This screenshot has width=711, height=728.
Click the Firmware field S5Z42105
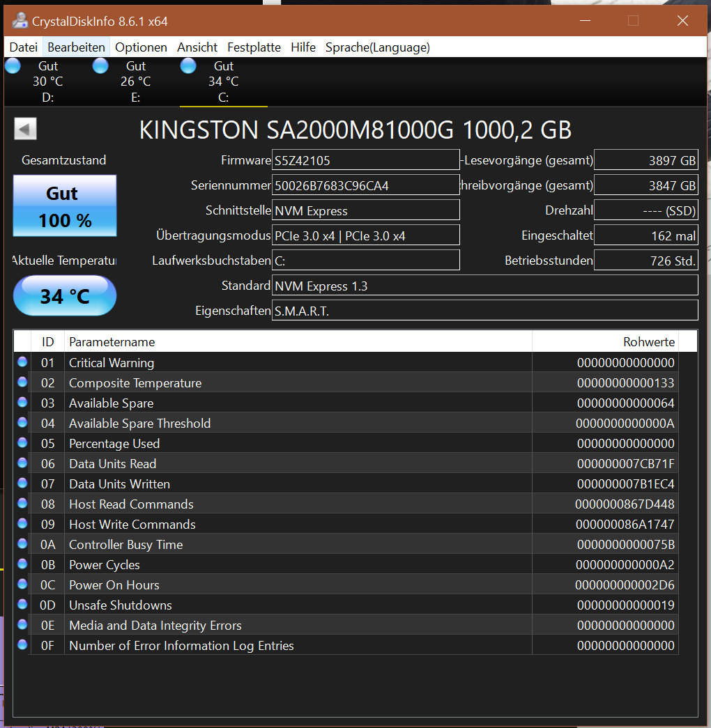tap(366, 160)
